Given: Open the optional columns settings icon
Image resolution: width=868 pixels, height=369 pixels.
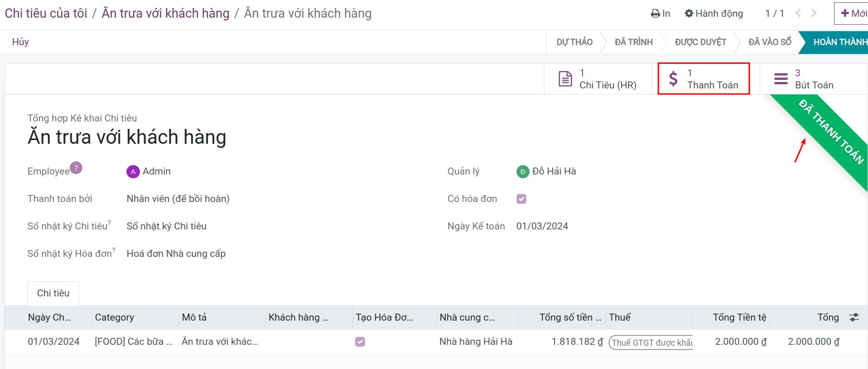Looking at the screenshot, I should coord(854,317).
